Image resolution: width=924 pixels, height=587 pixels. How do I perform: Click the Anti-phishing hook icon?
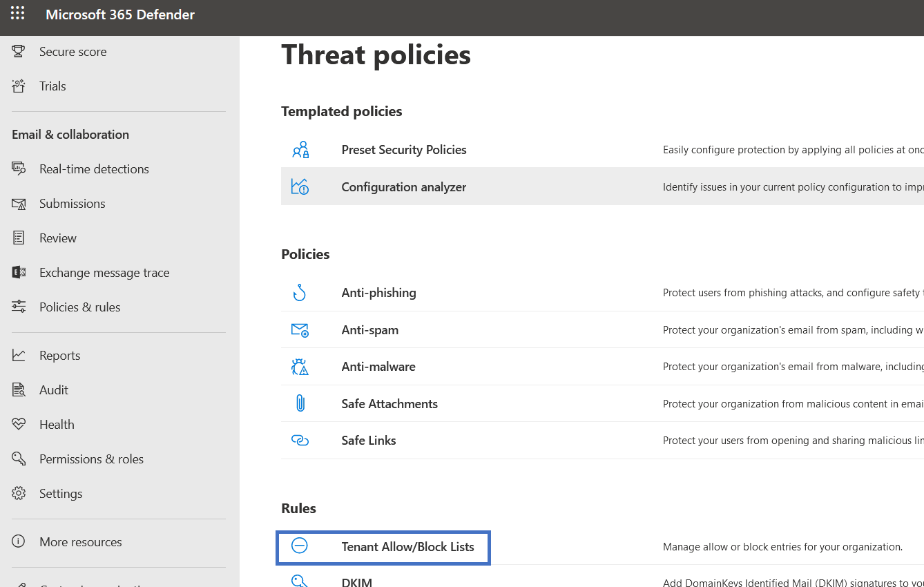tap(299, 293)
